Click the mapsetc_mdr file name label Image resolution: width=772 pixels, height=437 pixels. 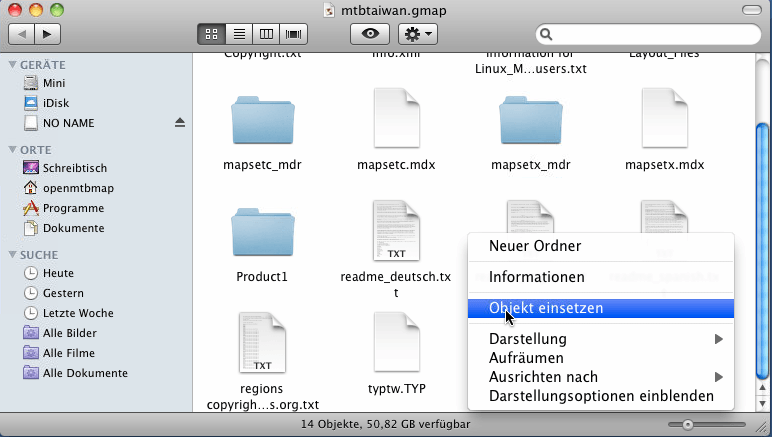tap(262, 165)
